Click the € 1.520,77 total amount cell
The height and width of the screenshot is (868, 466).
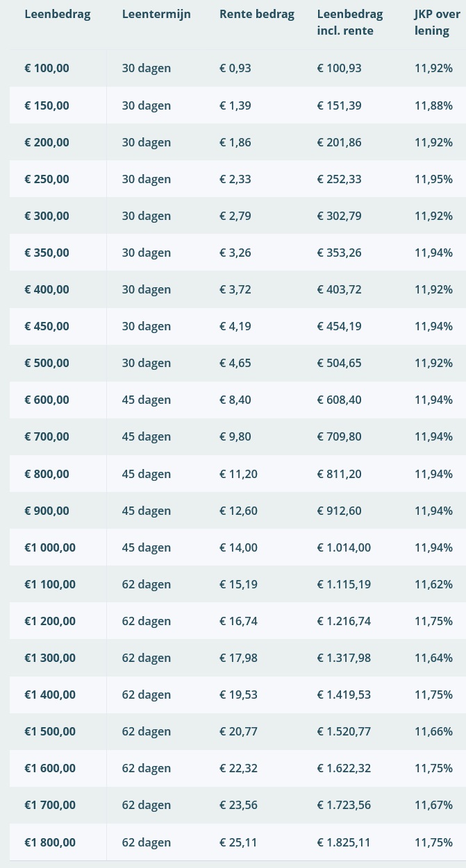344,731
